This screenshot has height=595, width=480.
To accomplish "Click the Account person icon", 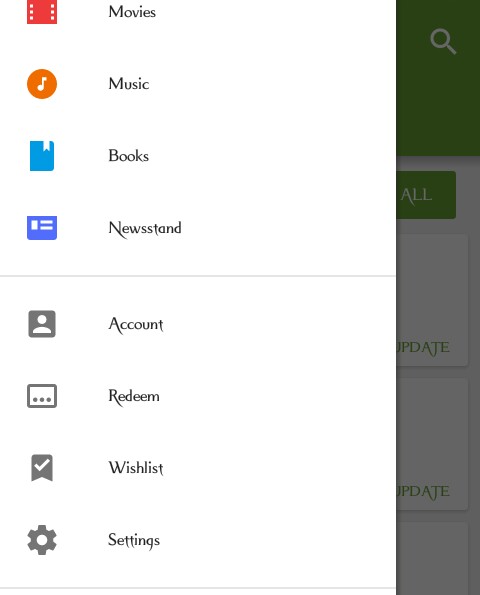I will point(42,324).
